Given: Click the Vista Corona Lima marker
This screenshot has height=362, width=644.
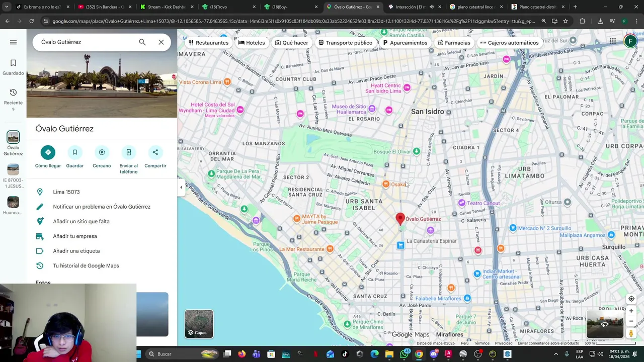Looking at the screenshot, I should [x=227, y=82].
